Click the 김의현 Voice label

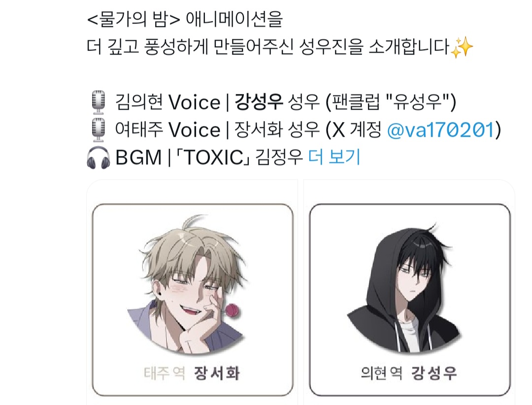(x=167, y=102)
